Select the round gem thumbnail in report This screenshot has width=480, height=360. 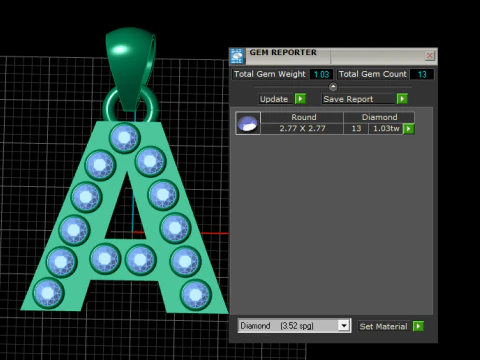pyautogui.click(x=248, y=123)
